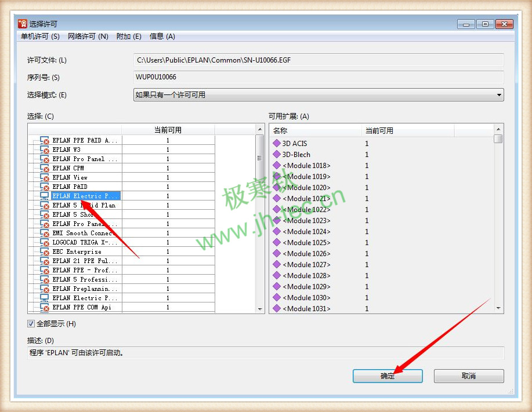Open the 附加 (E) menu
This screenshot has width=532, height=412.
[x=129, y=37]
